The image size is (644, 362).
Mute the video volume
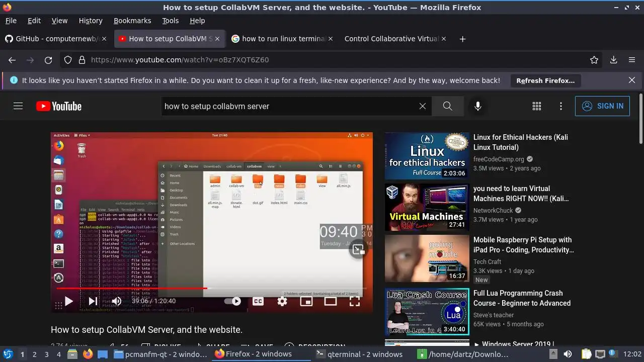point(116,301)
